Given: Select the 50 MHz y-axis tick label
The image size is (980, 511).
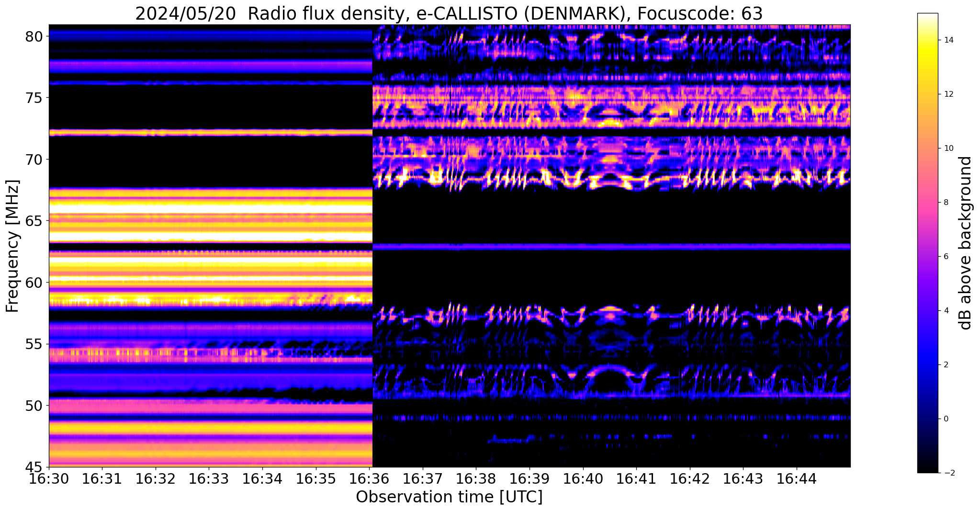Looking at the screenshot, I should (x=35, y=406).
